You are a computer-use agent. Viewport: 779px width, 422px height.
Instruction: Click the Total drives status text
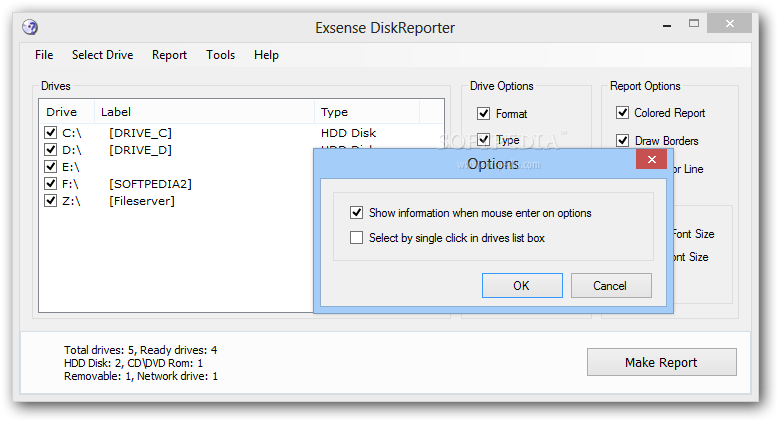tap(141, 350)
